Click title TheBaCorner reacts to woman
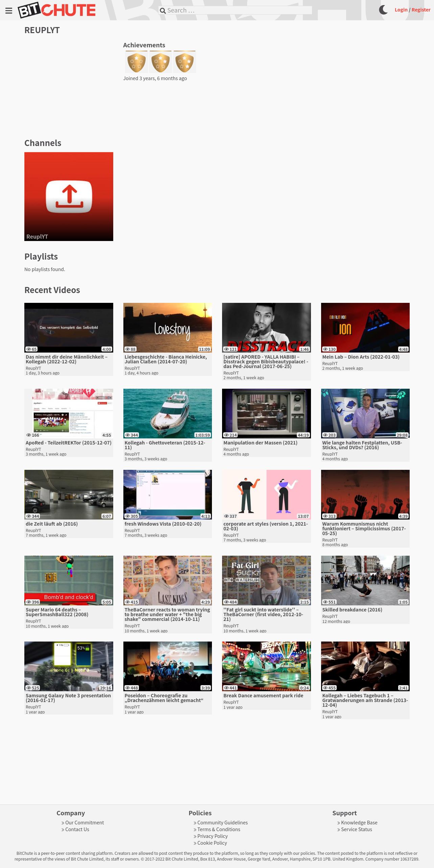The width and height of the screenshot is (434, 868). click(x=167, y=614)
